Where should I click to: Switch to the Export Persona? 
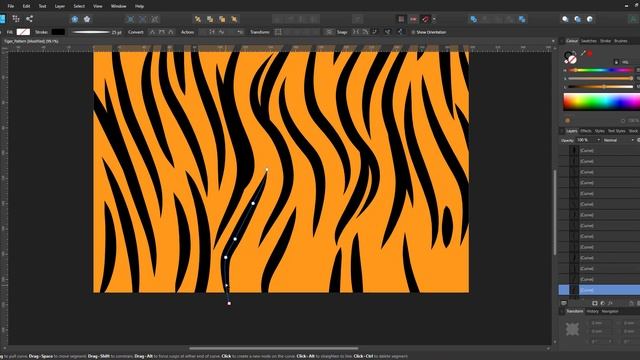tap(29, 19)
